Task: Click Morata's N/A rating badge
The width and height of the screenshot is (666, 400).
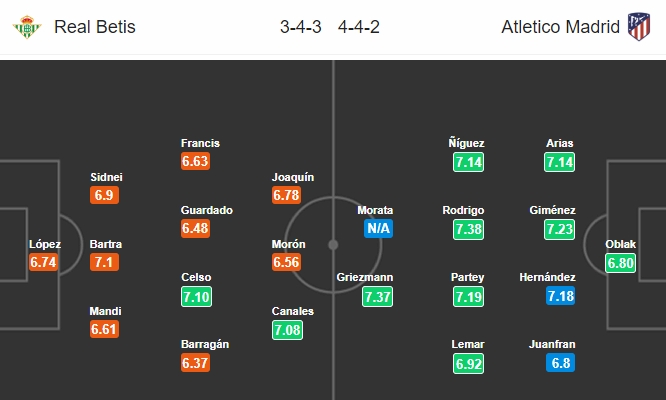Action: [375, 229]
